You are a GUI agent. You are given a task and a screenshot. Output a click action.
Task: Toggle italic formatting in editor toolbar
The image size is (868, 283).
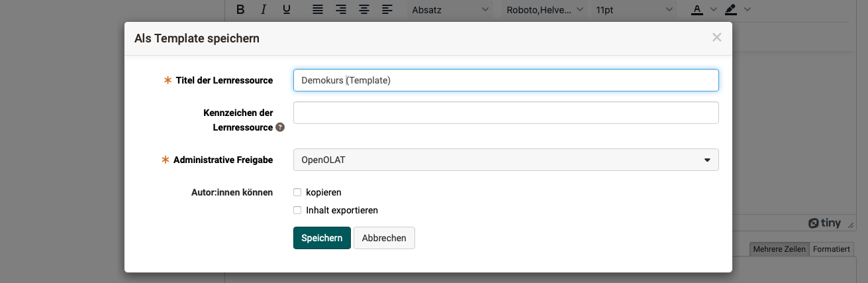pos(264,9)
